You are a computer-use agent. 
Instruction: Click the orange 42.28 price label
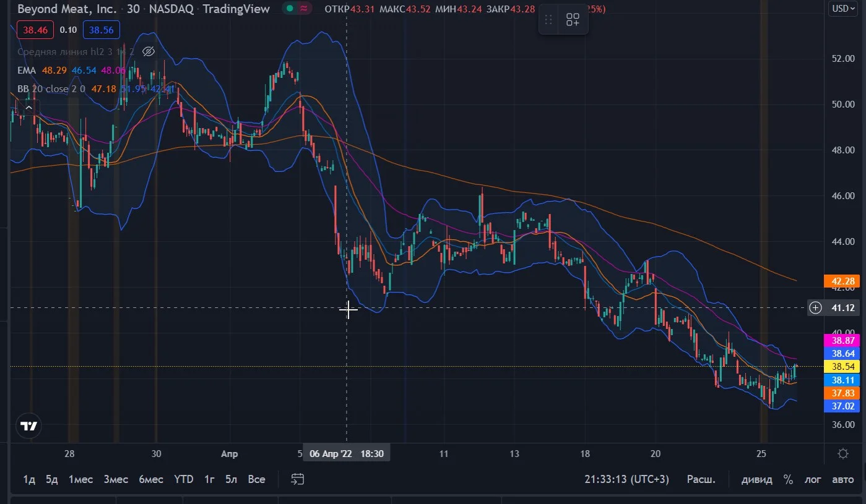(x=842, y=281)
